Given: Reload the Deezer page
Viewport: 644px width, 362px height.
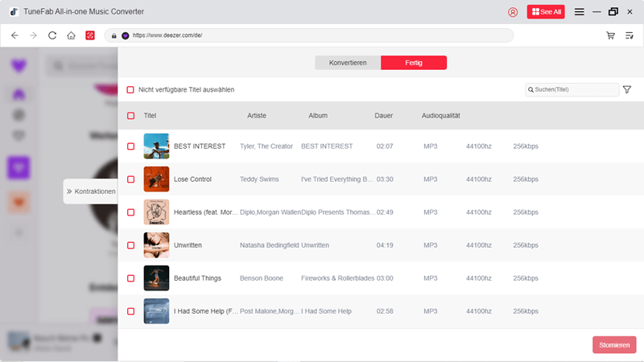Looking at the screenshot, I should pyautogui.click(x=52, y=35).
